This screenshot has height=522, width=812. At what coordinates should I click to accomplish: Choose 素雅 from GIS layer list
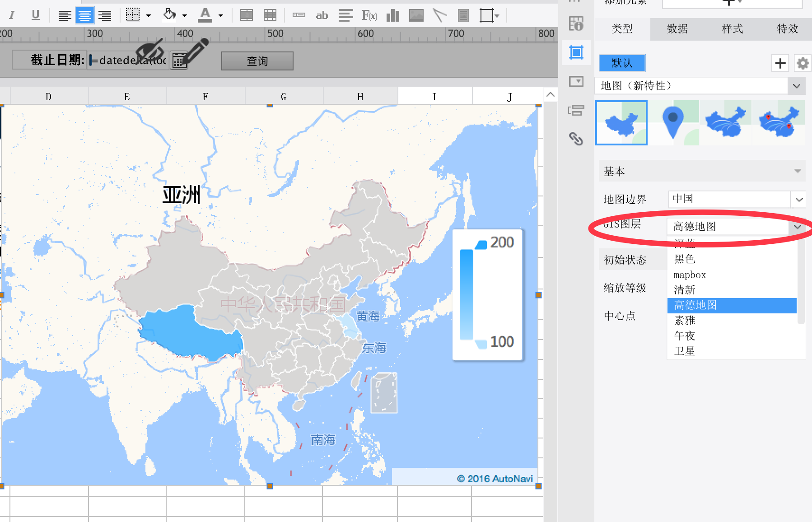[732, 321]
